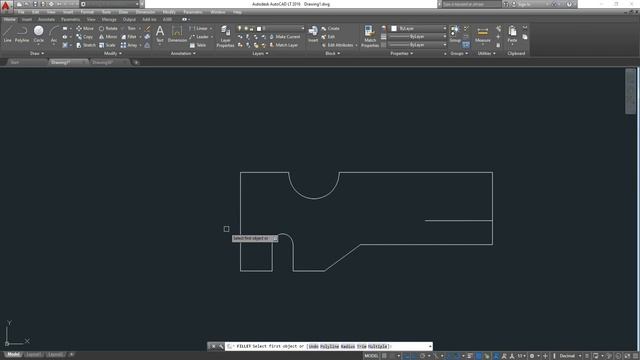640x360 pixels.
Task: Click the search keyword input field
Action: coord(471,4)
